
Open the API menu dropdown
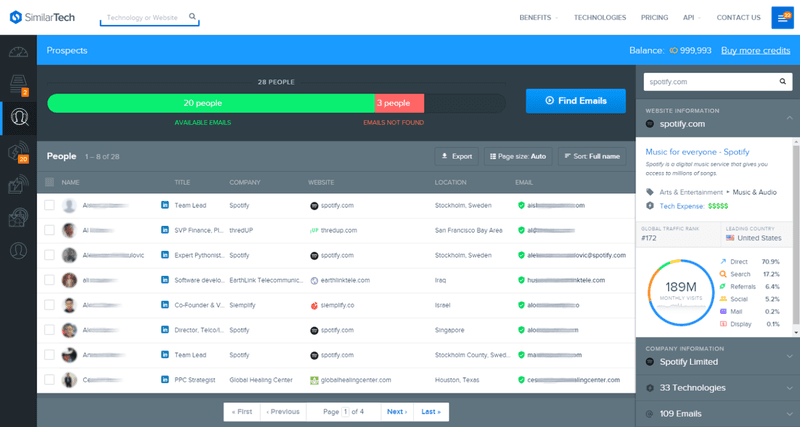692,17
